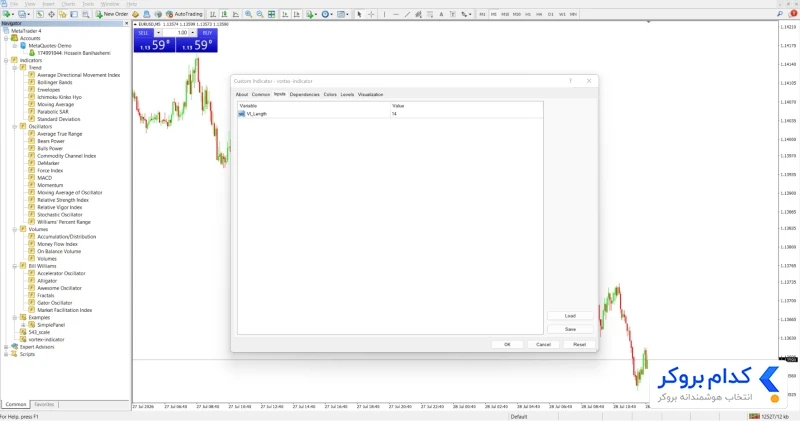
Task: Toggle the Navigator panel icon
Action: (62, 14)
